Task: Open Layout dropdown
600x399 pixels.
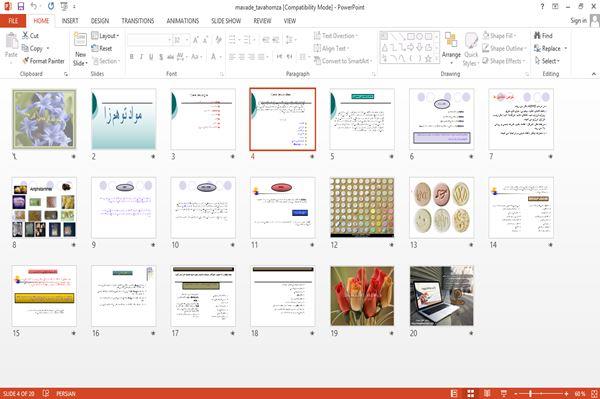Action: coord(105,36)
